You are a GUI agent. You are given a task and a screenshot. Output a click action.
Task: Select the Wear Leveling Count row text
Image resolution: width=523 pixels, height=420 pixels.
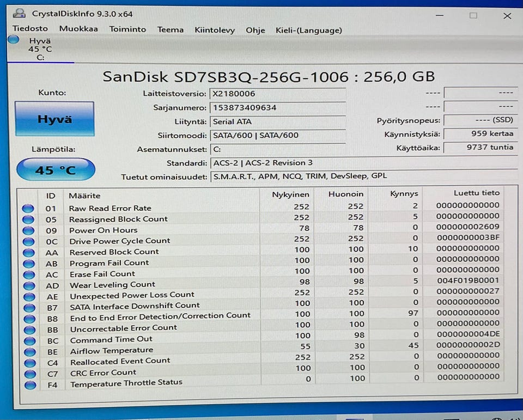coord(112,284)
